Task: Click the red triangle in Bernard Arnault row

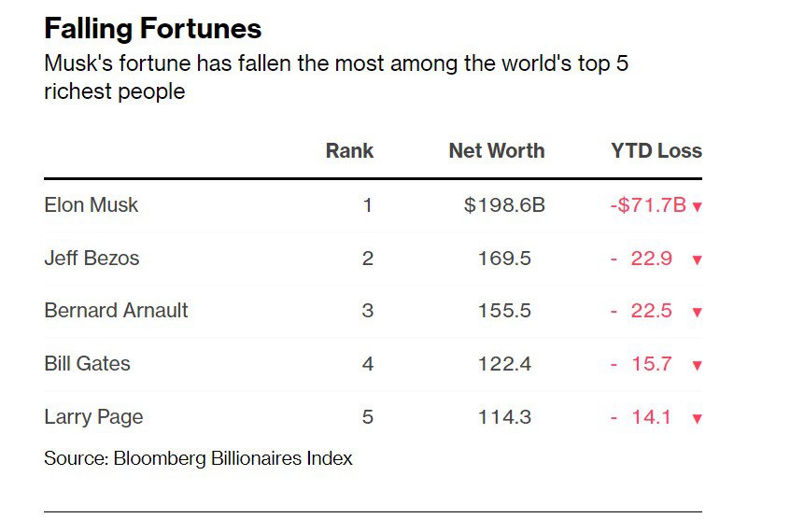Action: [698, 313]
